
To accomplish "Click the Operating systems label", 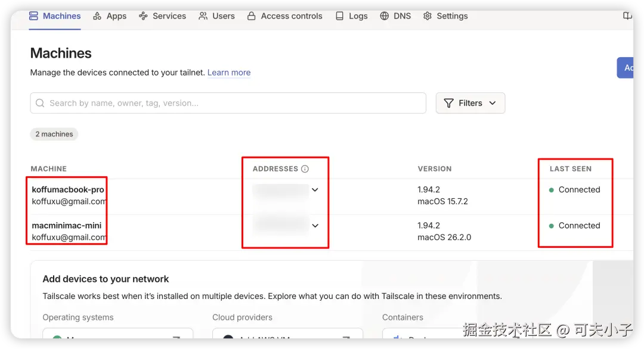I will coord(78,317).
